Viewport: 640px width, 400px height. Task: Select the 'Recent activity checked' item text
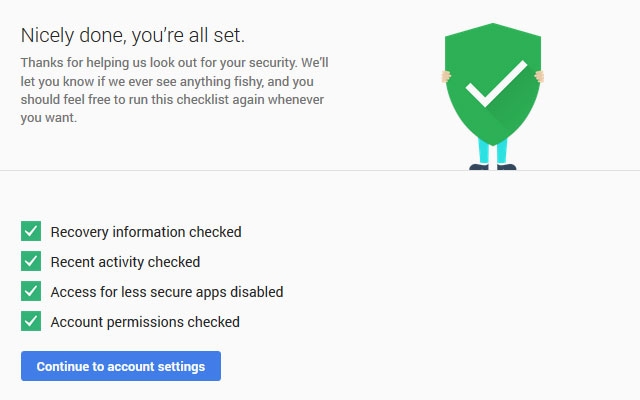pos(125,262)
